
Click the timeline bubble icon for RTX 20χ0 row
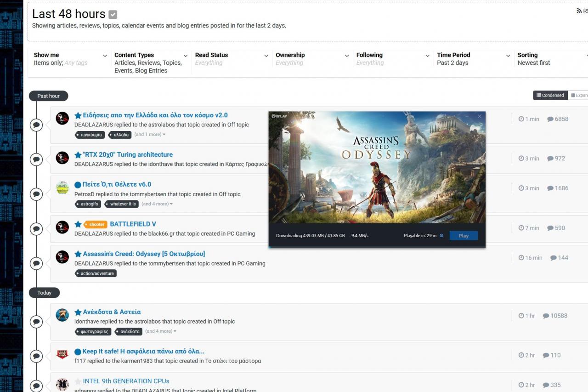36,159
